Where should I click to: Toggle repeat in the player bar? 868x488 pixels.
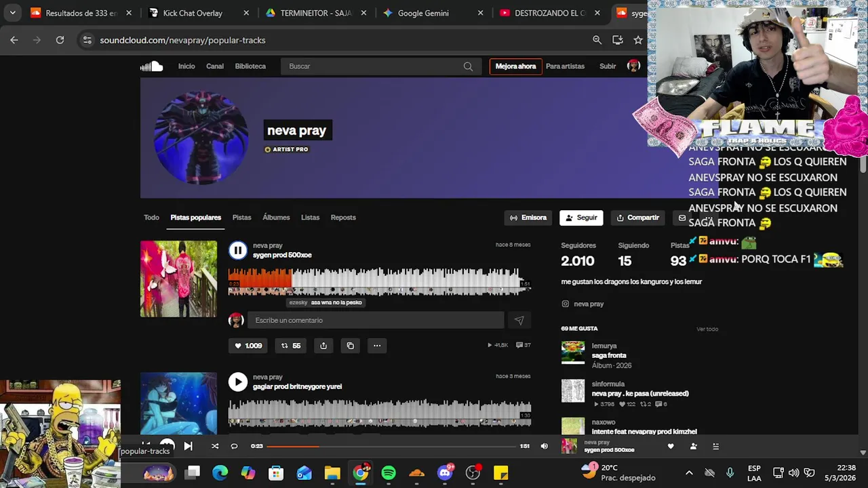point(234,446)
